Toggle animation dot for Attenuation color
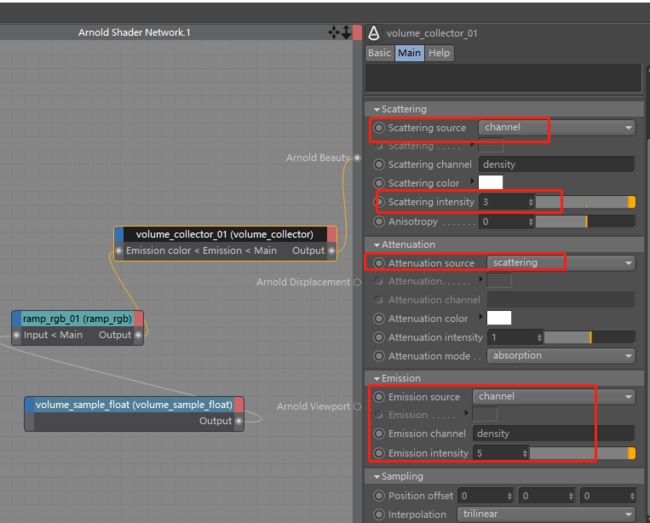 [x=379, y=319]
